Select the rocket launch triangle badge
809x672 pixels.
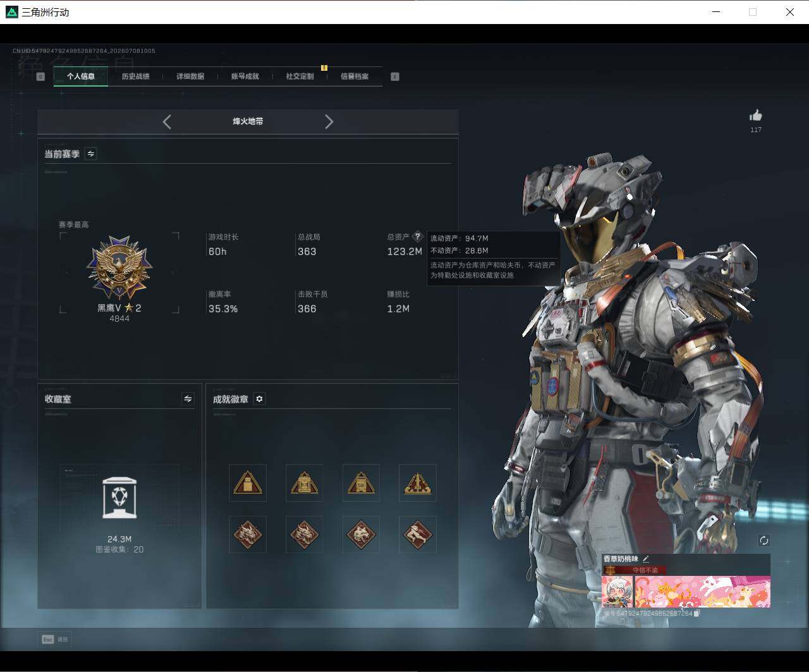418,483
